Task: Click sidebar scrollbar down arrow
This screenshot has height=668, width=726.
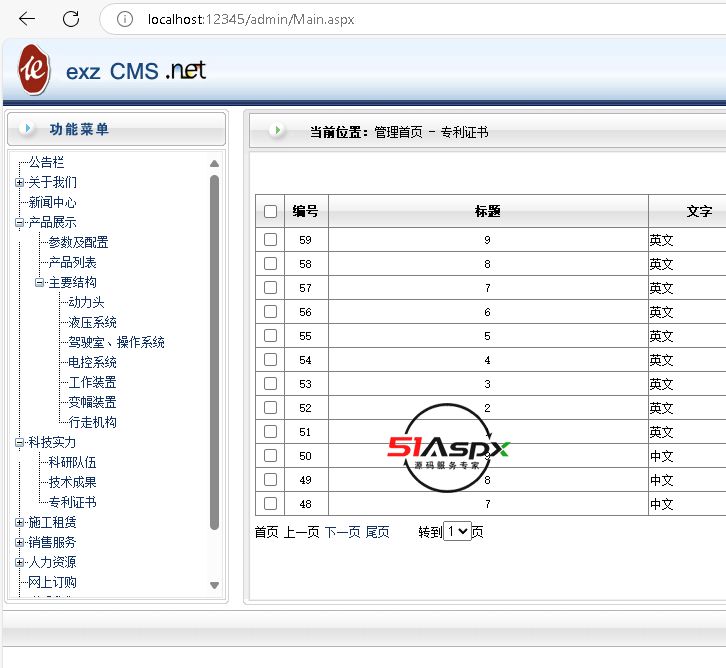Action: 214,585
